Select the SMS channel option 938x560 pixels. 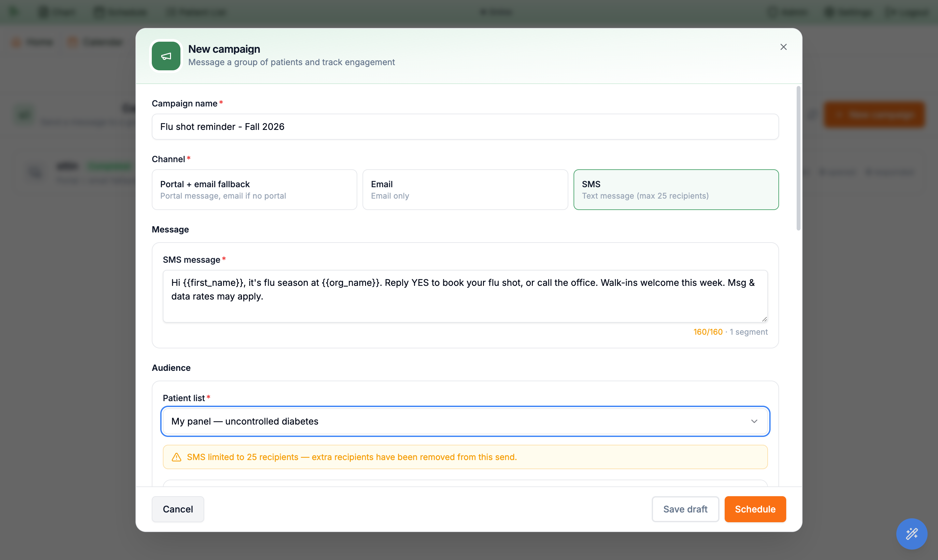click(x=676, y=189)
